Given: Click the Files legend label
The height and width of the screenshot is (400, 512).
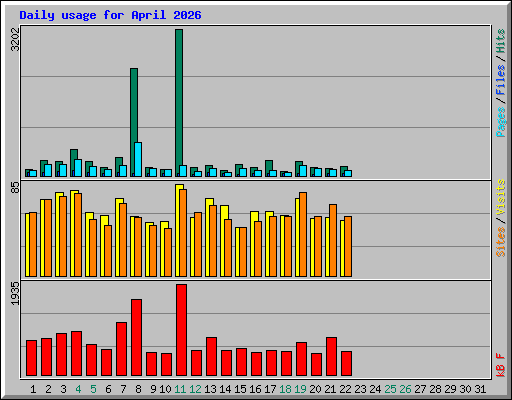Looking at the screenshot, I should pos(500,80).
